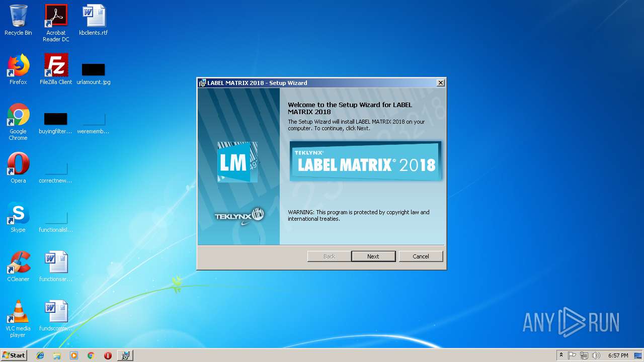Open Windows Explorer from the taskbar

[x=57, y=355]
